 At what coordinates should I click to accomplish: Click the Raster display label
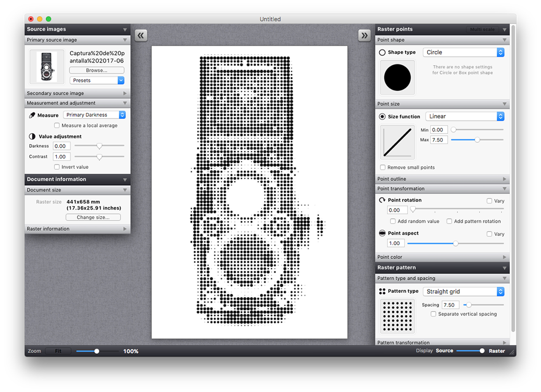tap(497, 351)
